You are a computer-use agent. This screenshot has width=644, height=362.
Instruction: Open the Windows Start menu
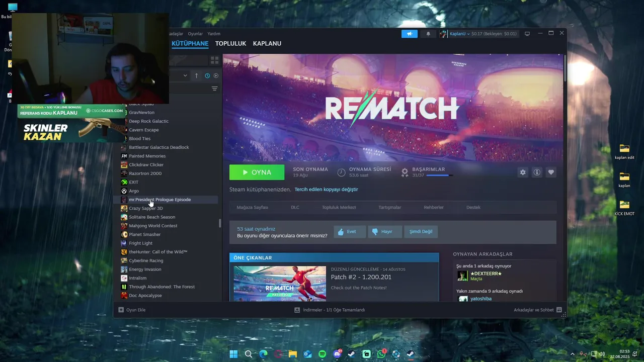(233, 354)
